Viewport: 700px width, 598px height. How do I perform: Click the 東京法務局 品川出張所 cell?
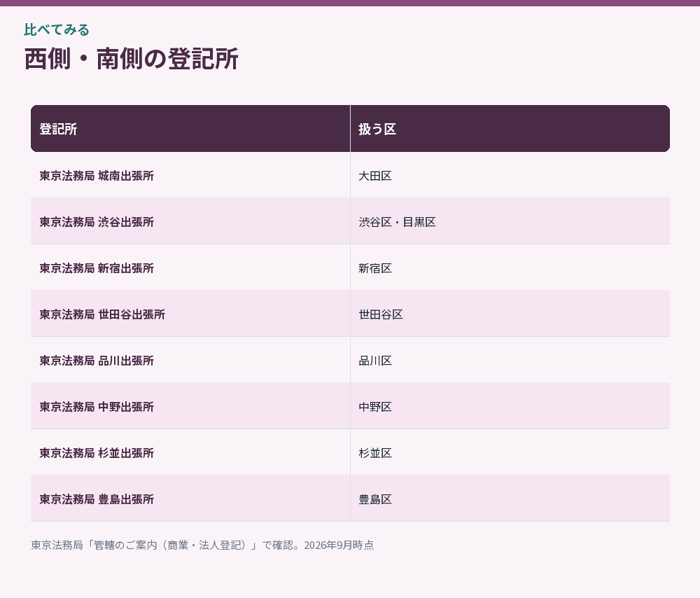[x=190, y=360]
